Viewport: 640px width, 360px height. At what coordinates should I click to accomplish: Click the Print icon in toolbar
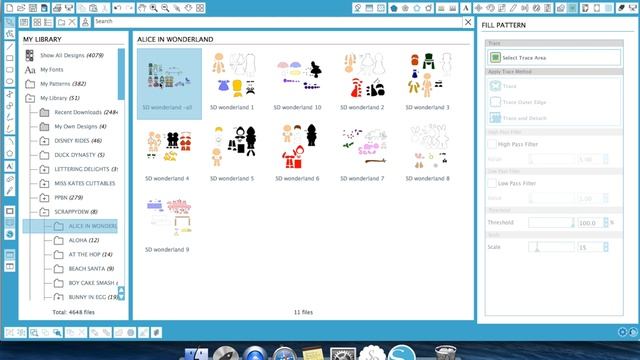pos(58,8)
